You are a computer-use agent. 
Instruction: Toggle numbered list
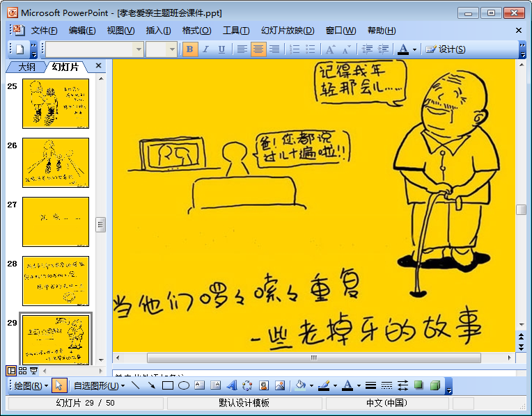point(295,49)
